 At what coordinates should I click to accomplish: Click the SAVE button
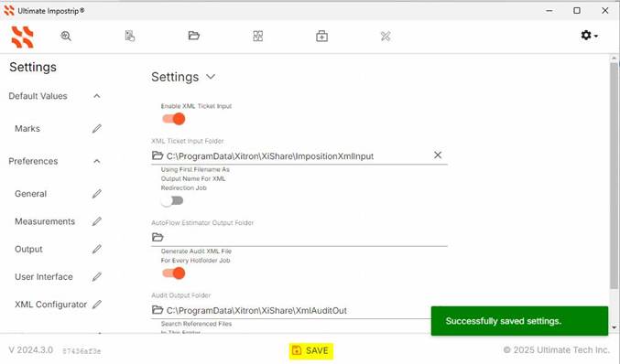(x=310, y=350)
